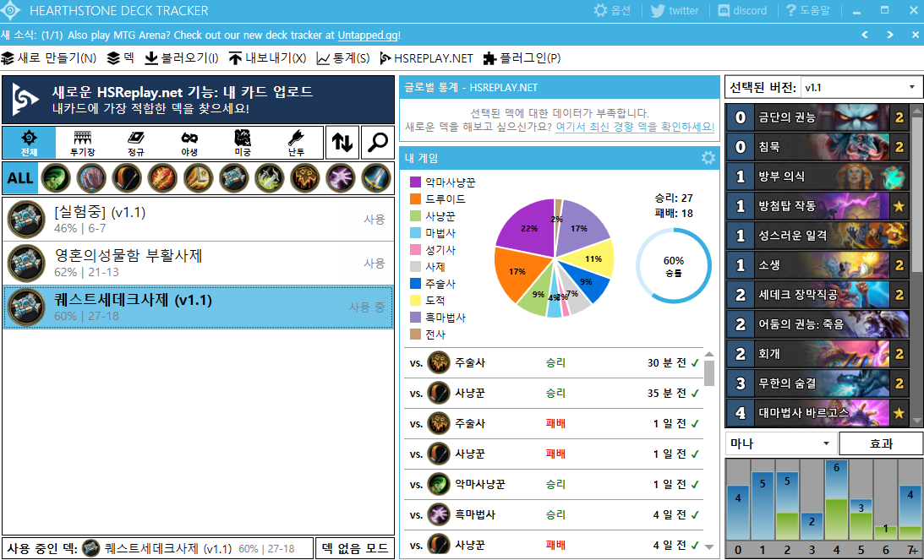Select the 대마법사 바르고스 card row
The image size is (924, 560).
[817, 413]
